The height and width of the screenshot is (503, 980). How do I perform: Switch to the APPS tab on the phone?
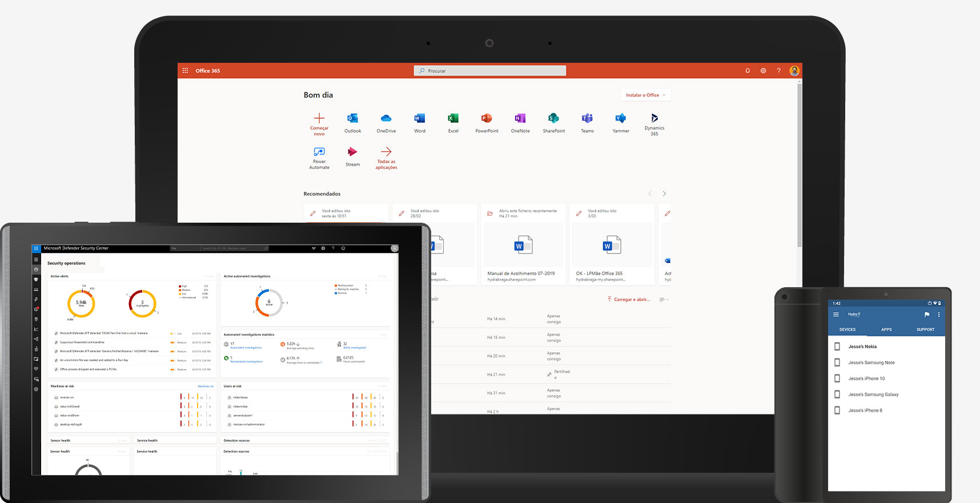[886, 329]
